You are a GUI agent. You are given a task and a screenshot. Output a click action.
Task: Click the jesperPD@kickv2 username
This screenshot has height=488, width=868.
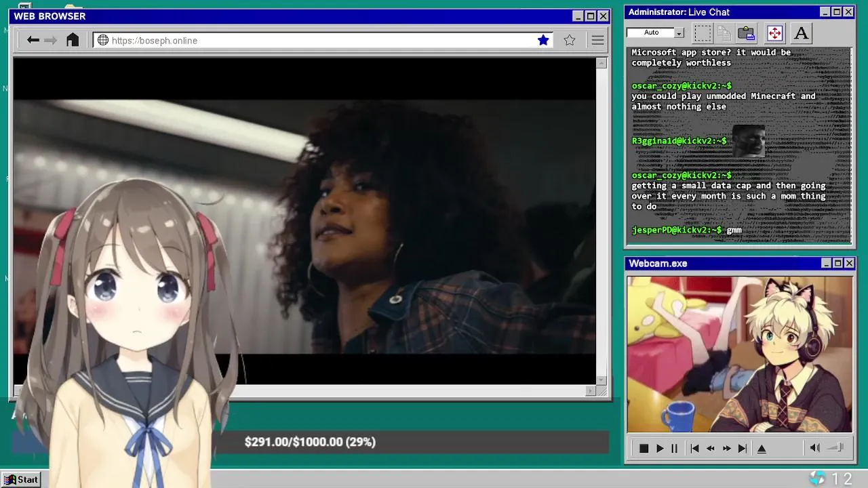tap(677, 230)
